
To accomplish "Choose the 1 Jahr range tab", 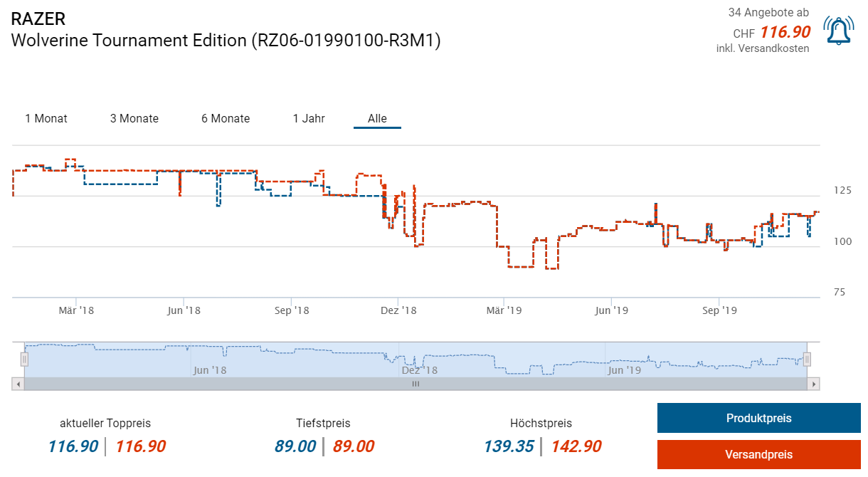I will click(309, 118).
